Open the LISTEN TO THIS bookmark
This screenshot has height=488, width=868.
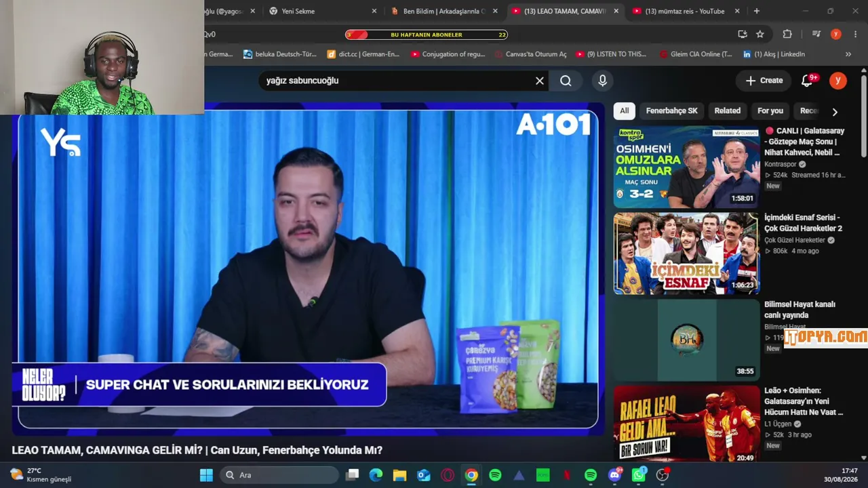pyautogui.click(x=611, y=54)
